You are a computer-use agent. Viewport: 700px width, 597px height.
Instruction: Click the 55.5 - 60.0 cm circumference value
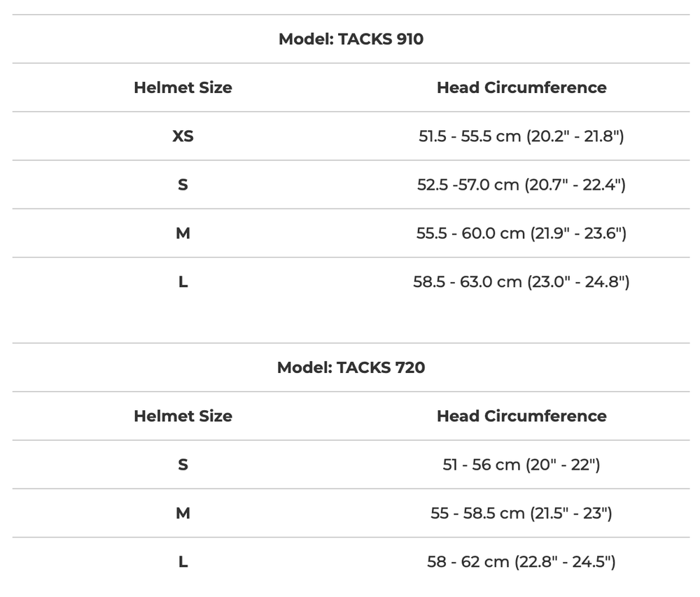click(521, 233)
